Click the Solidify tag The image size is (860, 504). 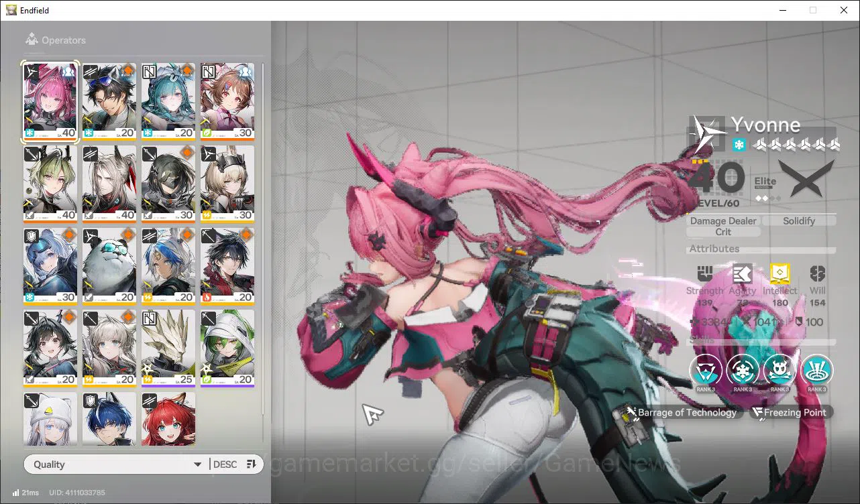click(x=798, y=220)
